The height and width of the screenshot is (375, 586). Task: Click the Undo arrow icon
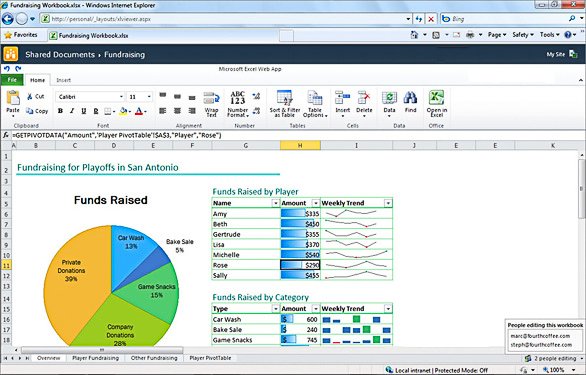(x=7, y=68)
